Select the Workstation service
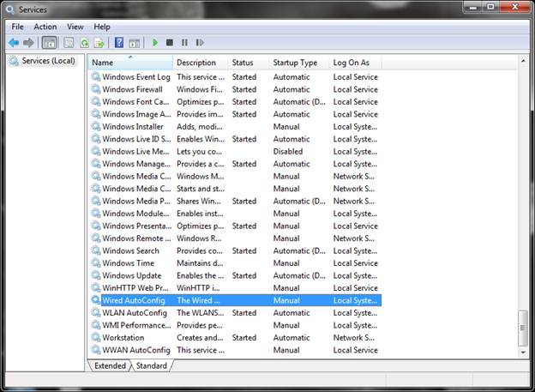This screenshot has width=535, height=392. coord(236,337)
